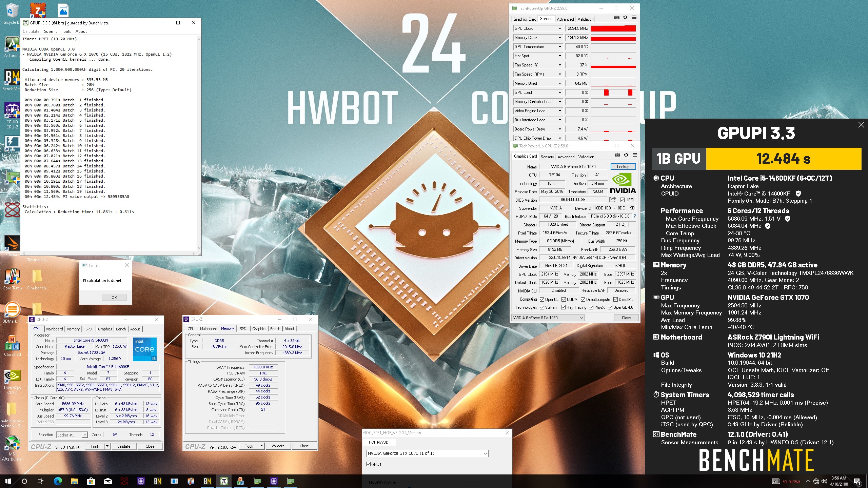Expand the Memory Clock sensor dropdown
The image size is (868, 488).
pos(560,38)
